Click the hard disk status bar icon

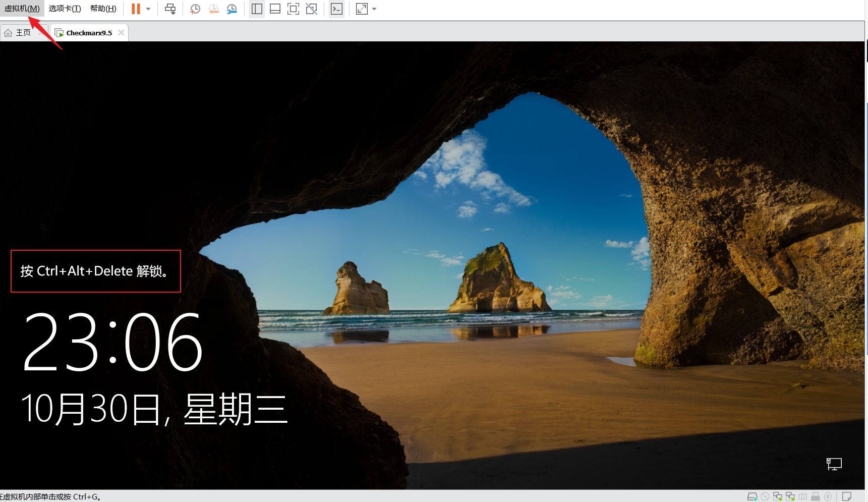pyautogui.click(x=753, y=496)
